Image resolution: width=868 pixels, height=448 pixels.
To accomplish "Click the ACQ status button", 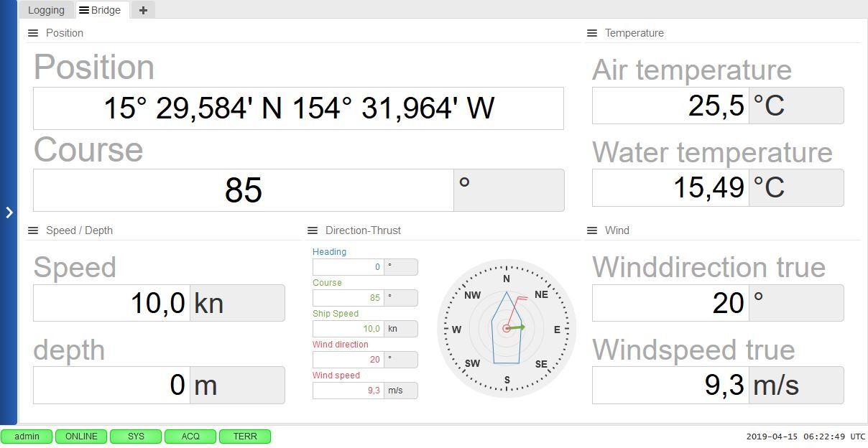I will tap(190, 436).
